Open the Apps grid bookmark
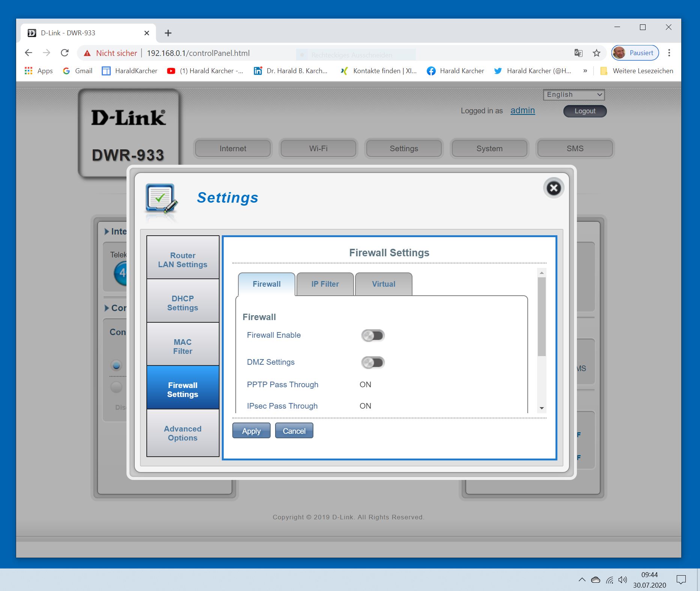 (39, 71)
